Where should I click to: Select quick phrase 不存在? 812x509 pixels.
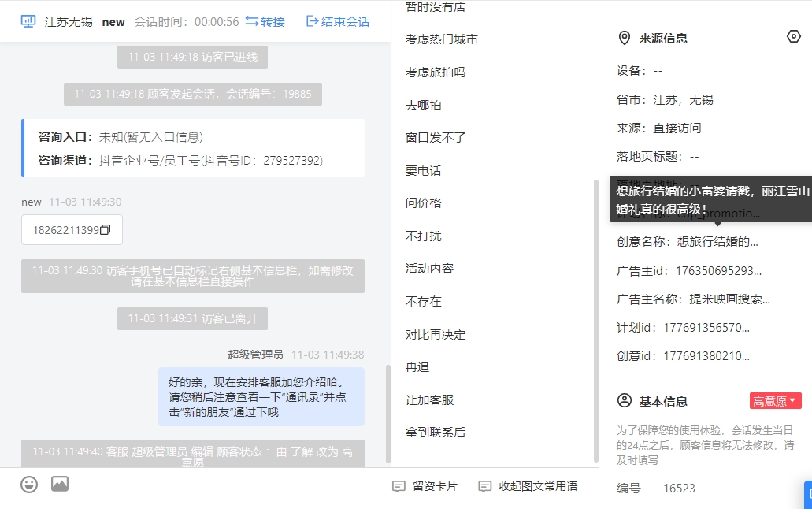click(423, 301)
